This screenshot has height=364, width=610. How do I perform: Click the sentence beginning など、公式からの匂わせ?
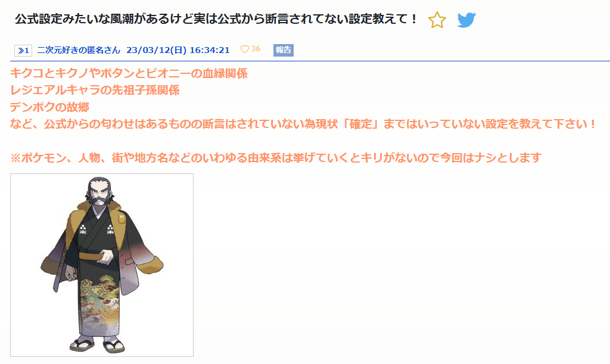[304, 124]
